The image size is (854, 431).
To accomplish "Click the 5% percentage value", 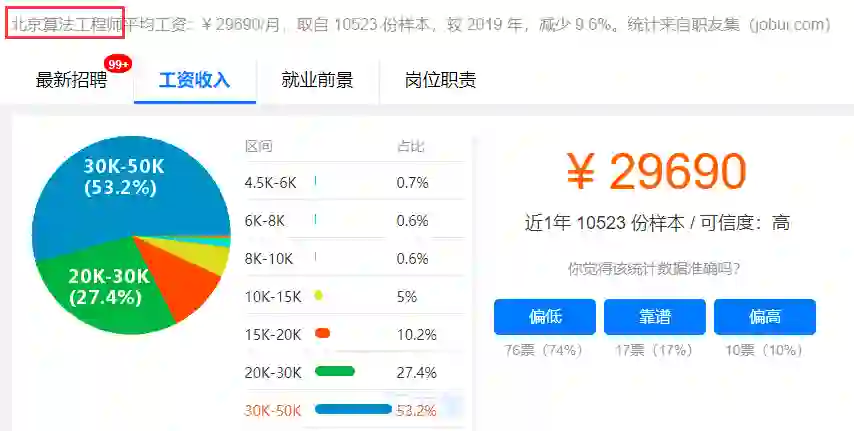I will pyautogui.click(x=407, y=297).
